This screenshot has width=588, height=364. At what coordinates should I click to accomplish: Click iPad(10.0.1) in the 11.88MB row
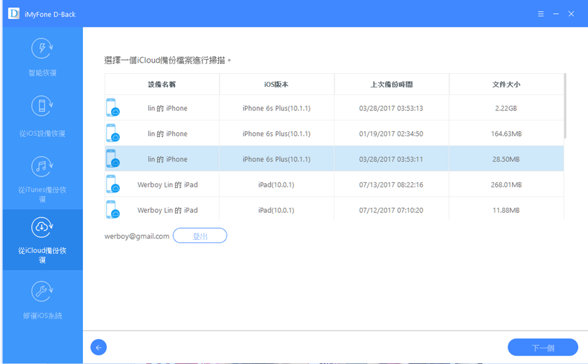[276, 210]
